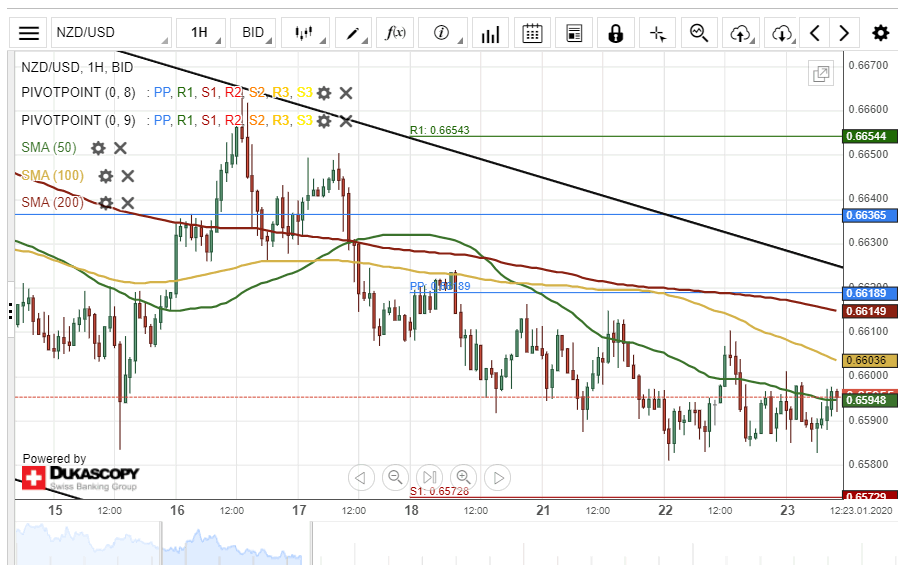Remove the SMA (200) indicator
This screenshot has height=568, width=910.
coord(128,202)
